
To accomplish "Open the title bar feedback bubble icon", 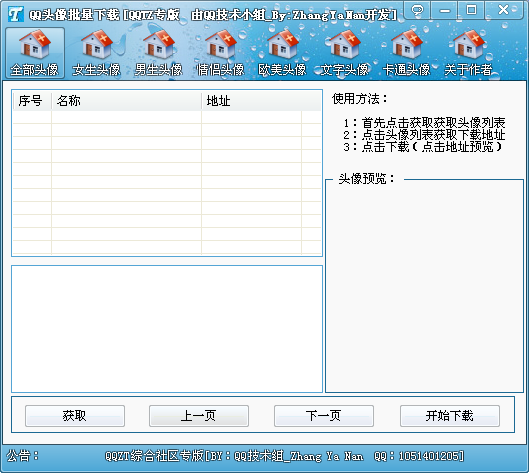I will [418, 10].
